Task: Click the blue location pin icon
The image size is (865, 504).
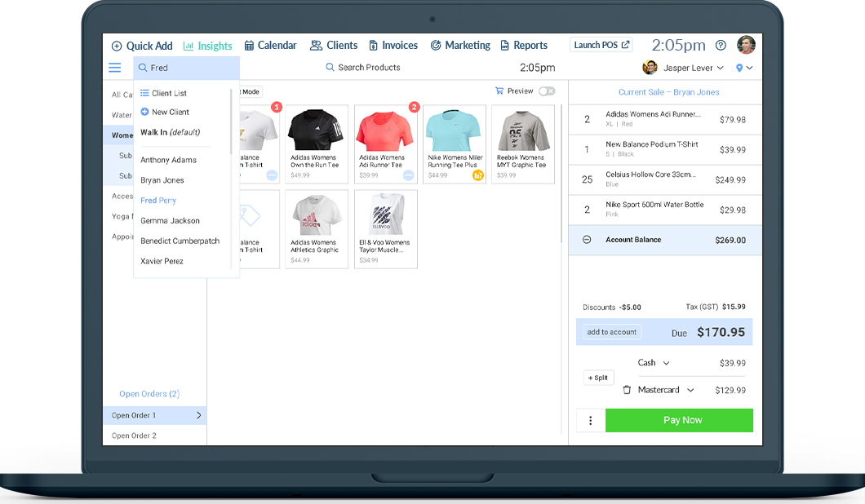Action: click(x=739, y=68)
